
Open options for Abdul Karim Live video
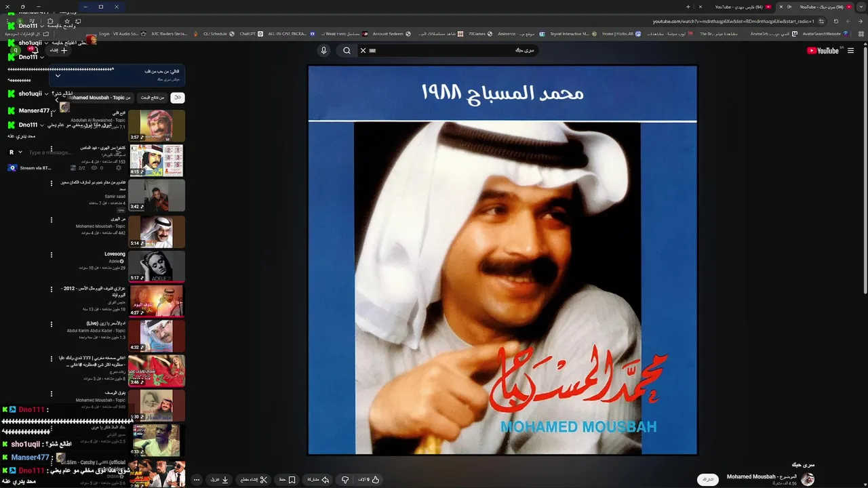[52, 325]
